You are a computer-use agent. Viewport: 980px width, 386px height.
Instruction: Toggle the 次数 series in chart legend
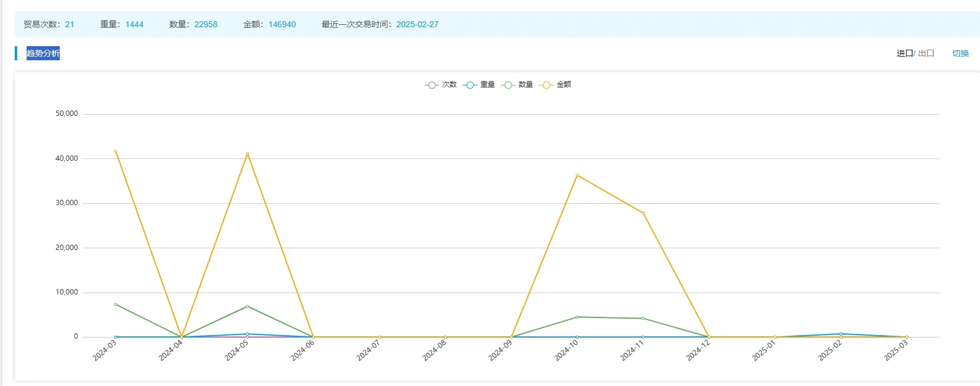click(x=441, y=85)
